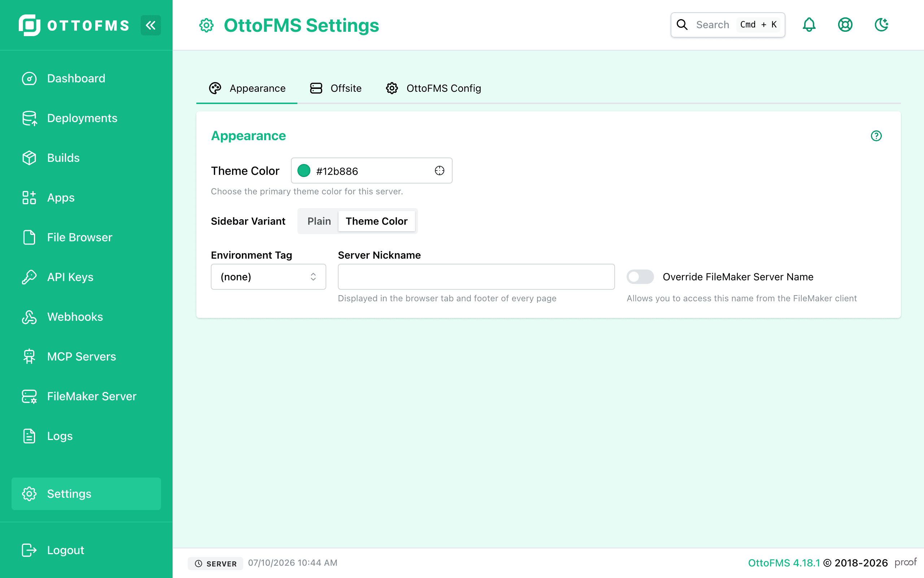The image size is (924, 578).
Task: Open MCP Servers page
Action: pos(86,357)
